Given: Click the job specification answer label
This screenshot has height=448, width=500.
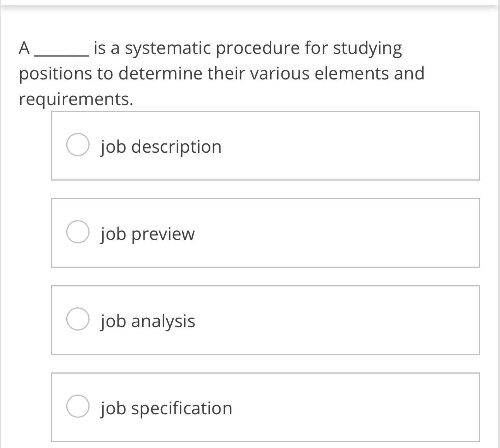Looking at the screenshot, I should pos(166,407).
